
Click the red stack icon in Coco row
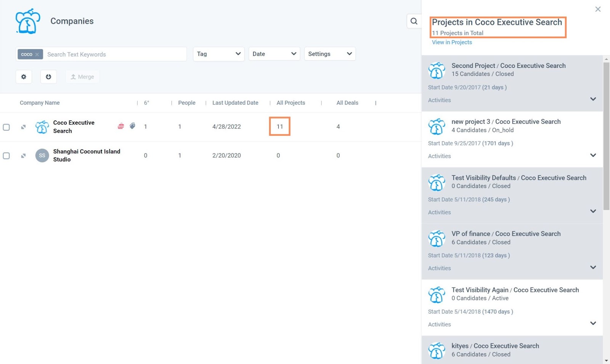point(121,126)
